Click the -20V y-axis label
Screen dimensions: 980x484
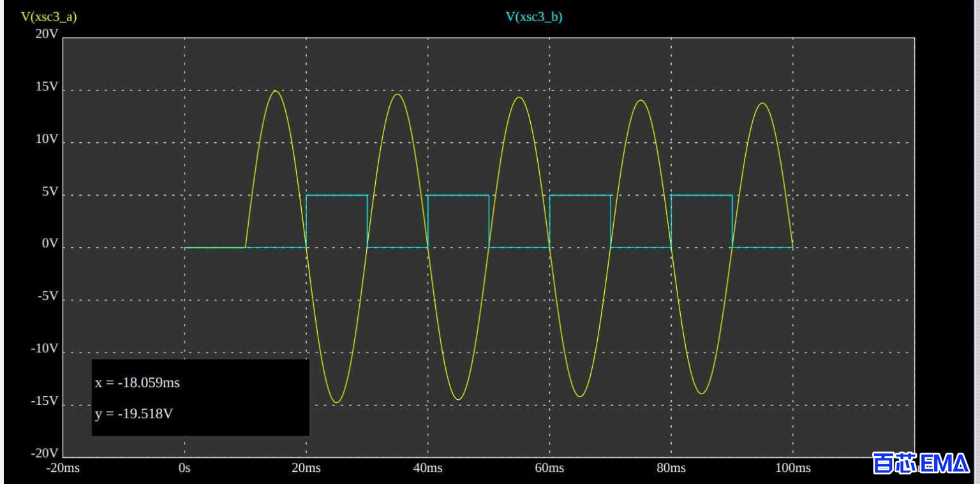[44, 453]
